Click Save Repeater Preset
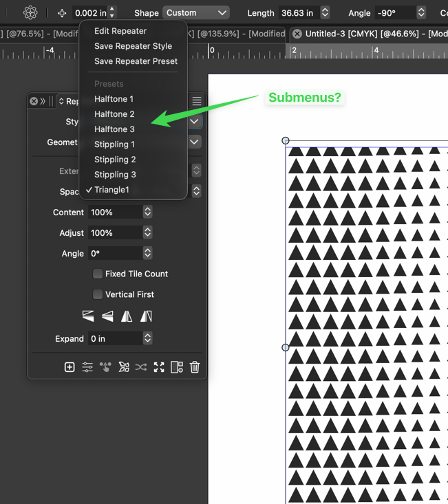 pyautogui.click(x=136, y=61)
